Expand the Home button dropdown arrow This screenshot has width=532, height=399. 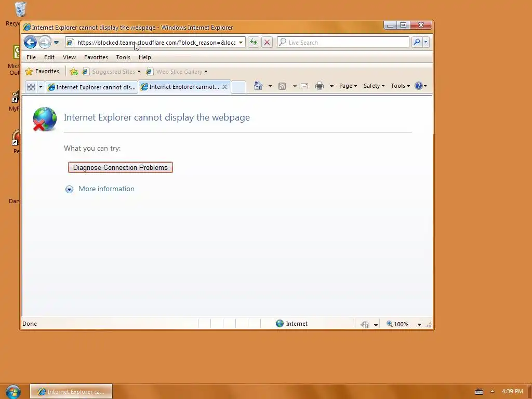pos(270,86)
